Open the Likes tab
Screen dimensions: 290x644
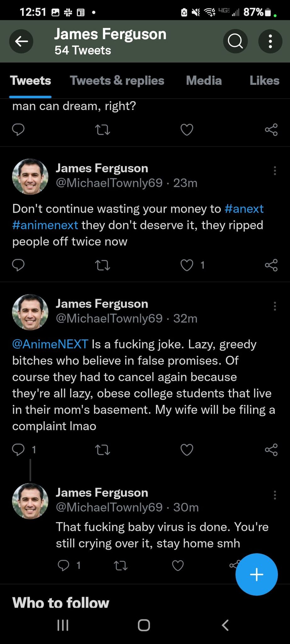[264, 80]
